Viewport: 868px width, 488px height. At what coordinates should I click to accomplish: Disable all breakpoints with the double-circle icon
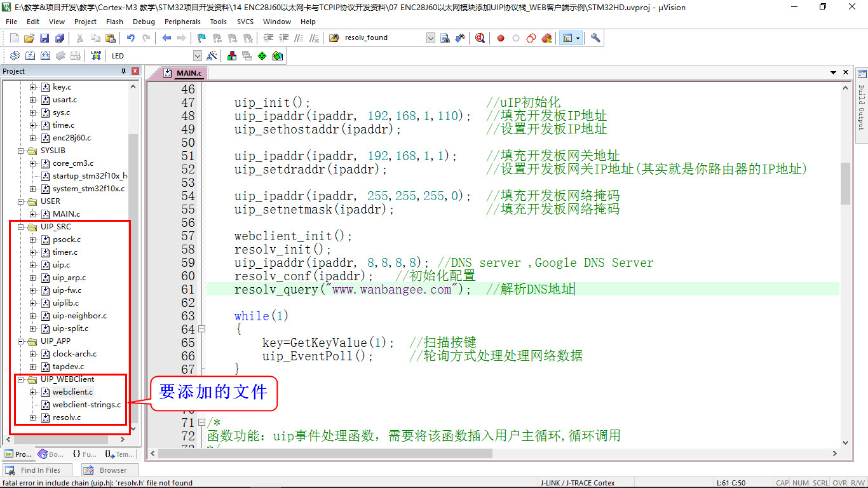(x=531, y=38)
